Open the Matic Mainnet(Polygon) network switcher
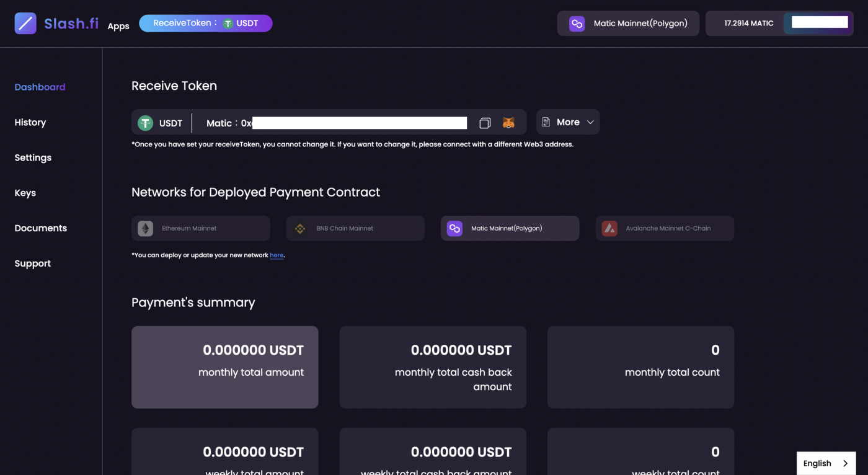The height and width of the screenshot is (475, 868). [x=628, y=24]
